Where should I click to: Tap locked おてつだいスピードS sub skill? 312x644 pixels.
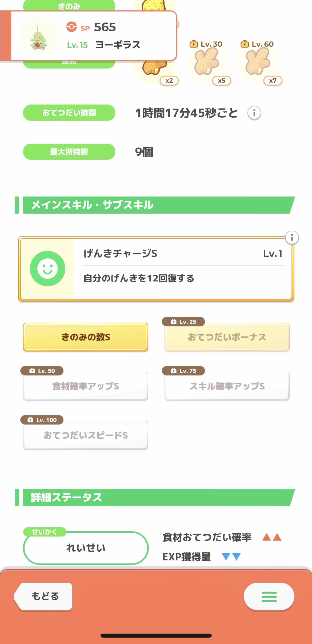coord(86,435)
